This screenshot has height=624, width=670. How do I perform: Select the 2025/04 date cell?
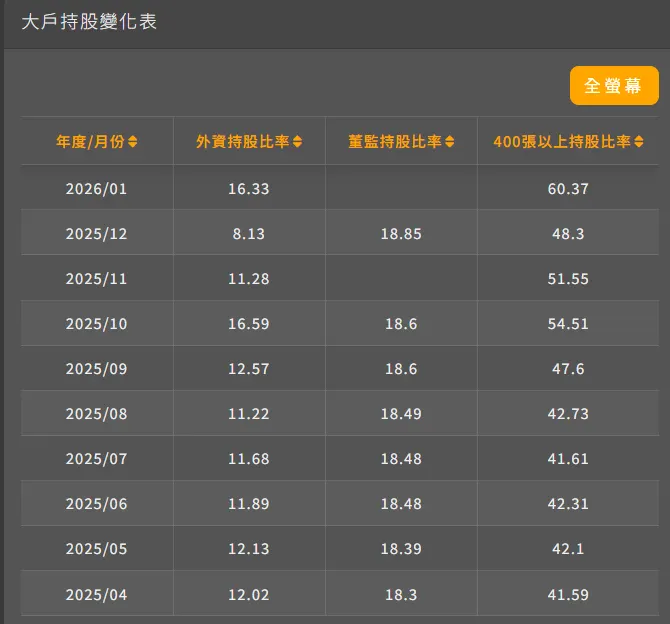tap(97, 595)
